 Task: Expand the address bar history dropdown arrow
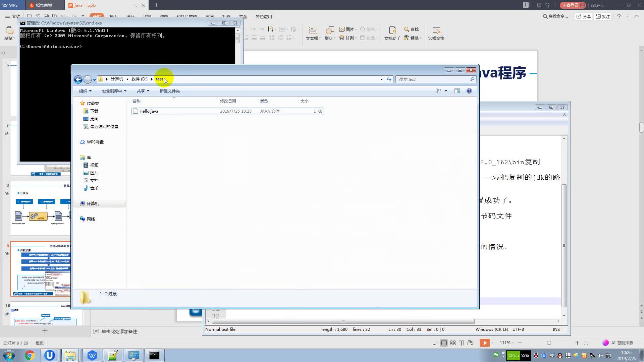(381, 79)
